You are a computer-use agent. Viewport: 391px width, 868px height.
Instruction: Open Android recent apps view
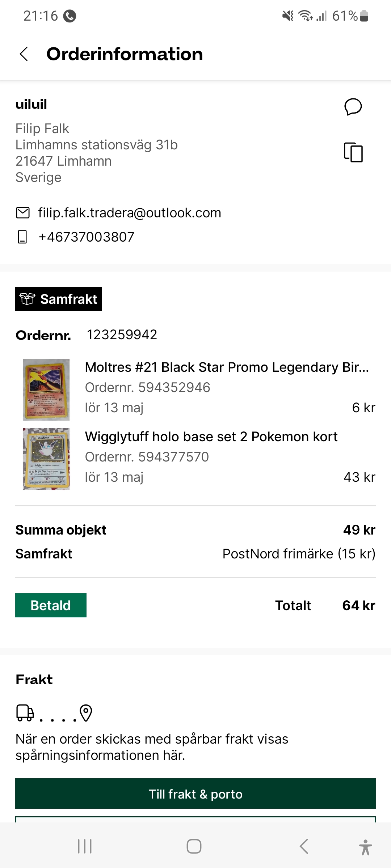85,846
